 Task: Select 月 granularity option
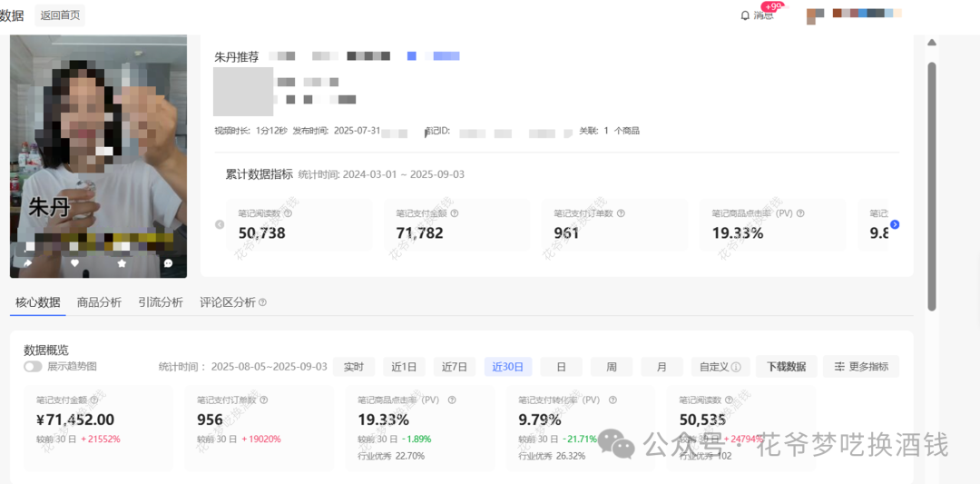click(661, 367)
